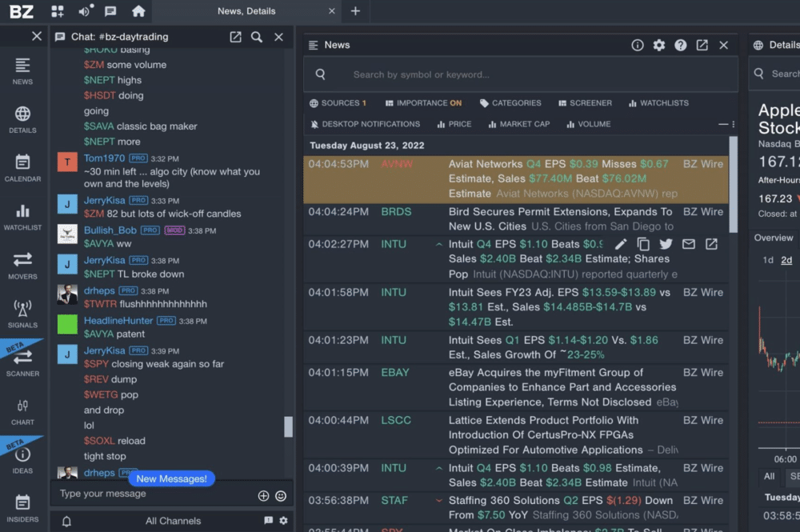Open the Market Cap filter
800x532 pixels.
[519, 125]
